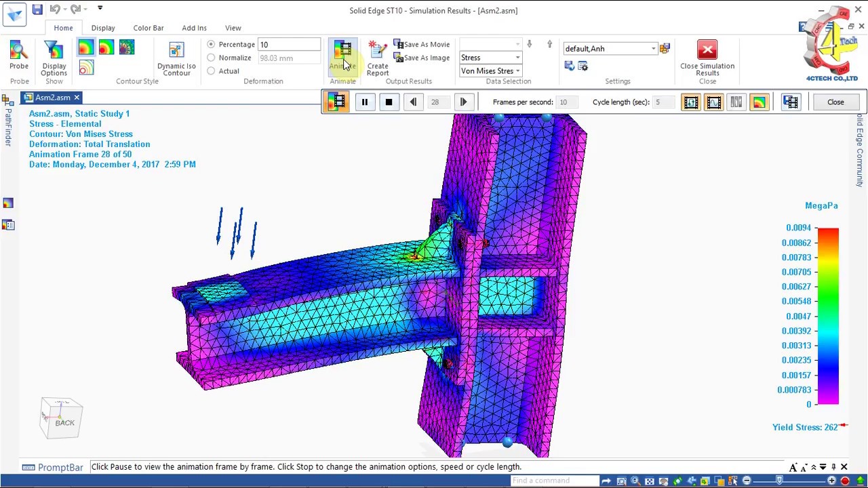868x488 pixels.
Task: Click Close button on animation bar
Action: tap(835, 102)
